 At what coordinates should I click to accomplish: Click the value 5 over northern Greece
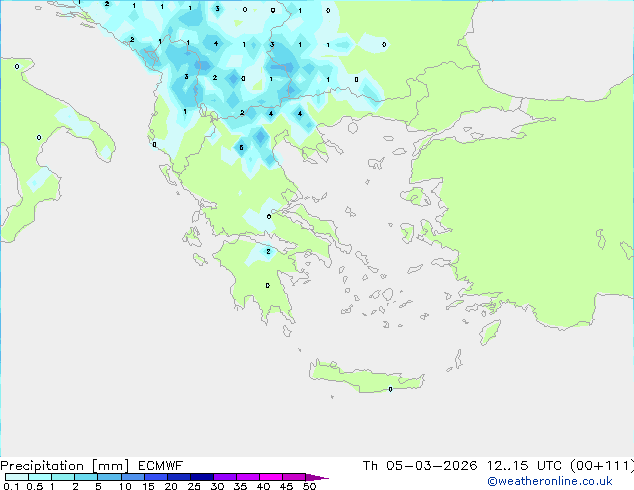[241, 148]
